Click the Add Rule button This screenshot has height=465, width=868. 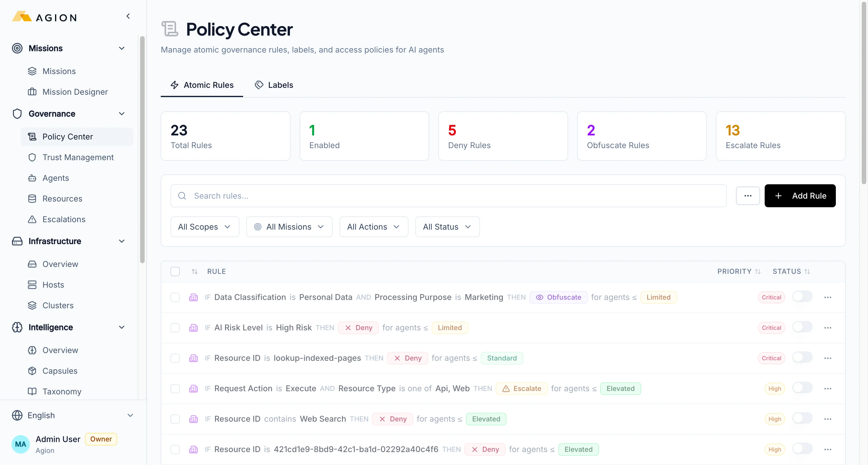click(800, 196)
